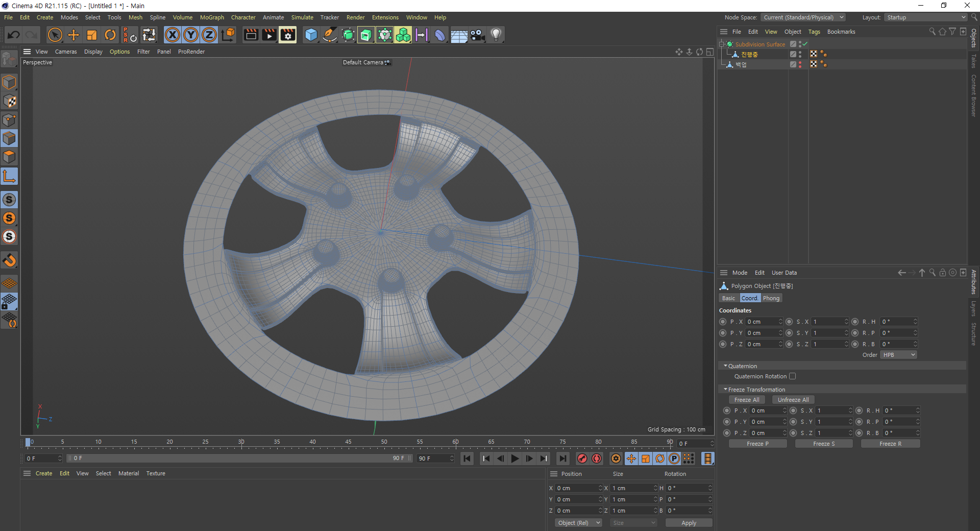Open Edit Render Settings icon

click(x=288, y=35)
